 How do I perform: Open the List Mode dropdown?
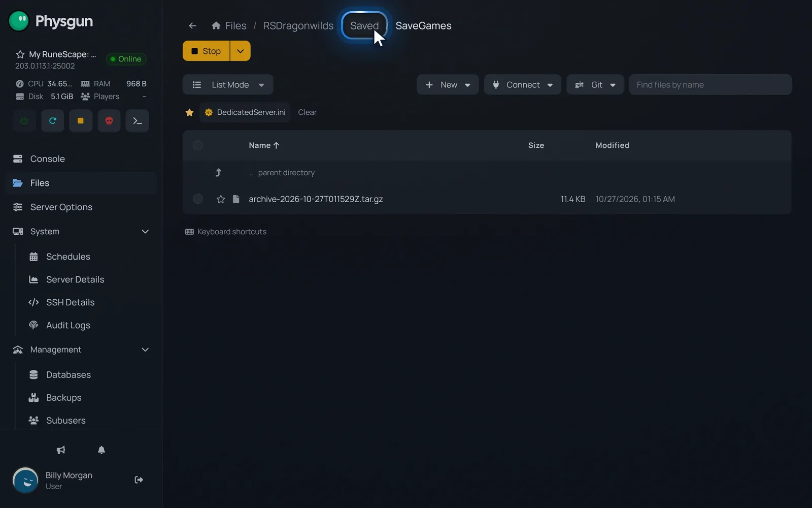click(228, 85)
